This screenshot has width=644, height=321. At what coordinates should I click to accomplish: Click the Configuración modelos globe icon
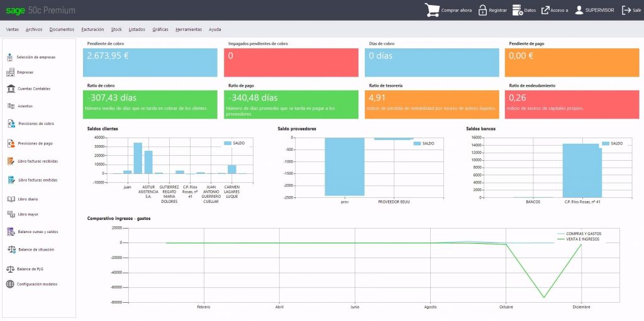[x=10, y=284]
